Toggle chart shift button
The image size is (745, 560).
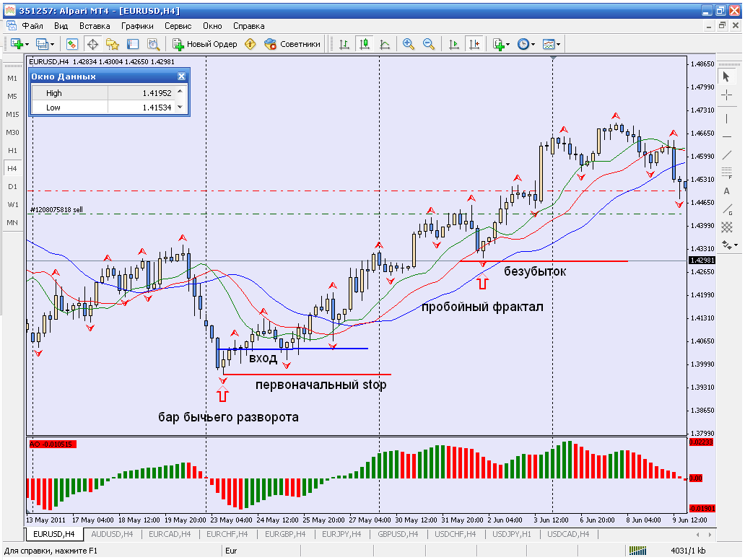(x=474, y=44)
